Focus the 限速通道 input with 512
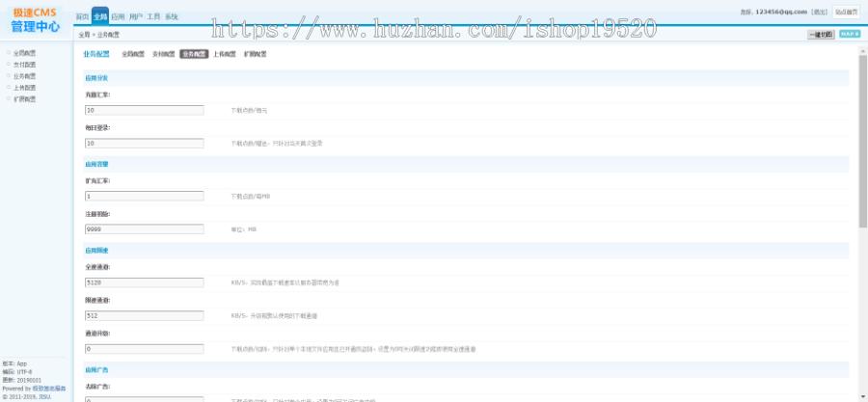Viewport: 868px width, 402px height. 145,316
